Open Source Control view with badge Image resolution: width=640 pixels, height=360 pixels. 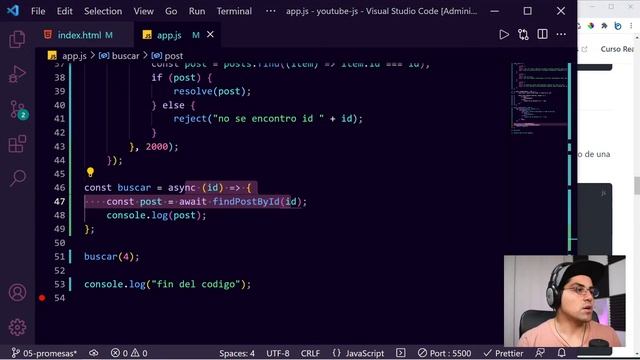pos(18,109)
